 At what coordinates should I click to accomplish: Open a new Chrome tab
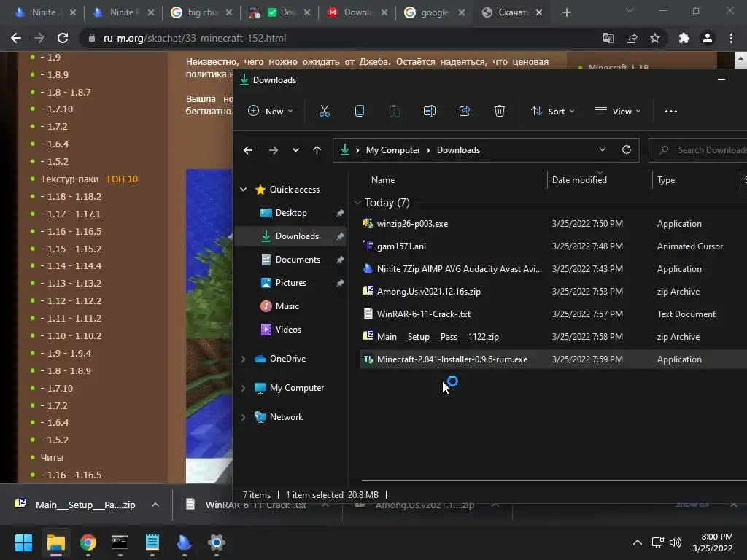tap(566, 12)
